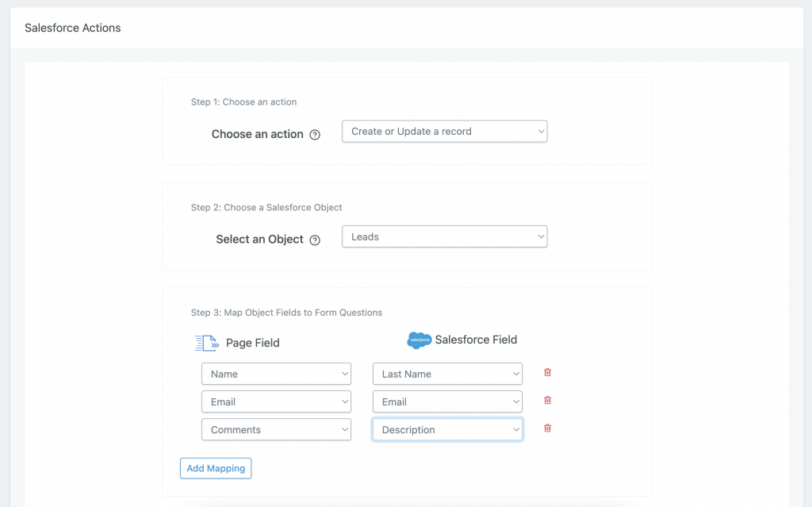Open the Email Salesforce field dropdown
812x507 pixels.
447,401
